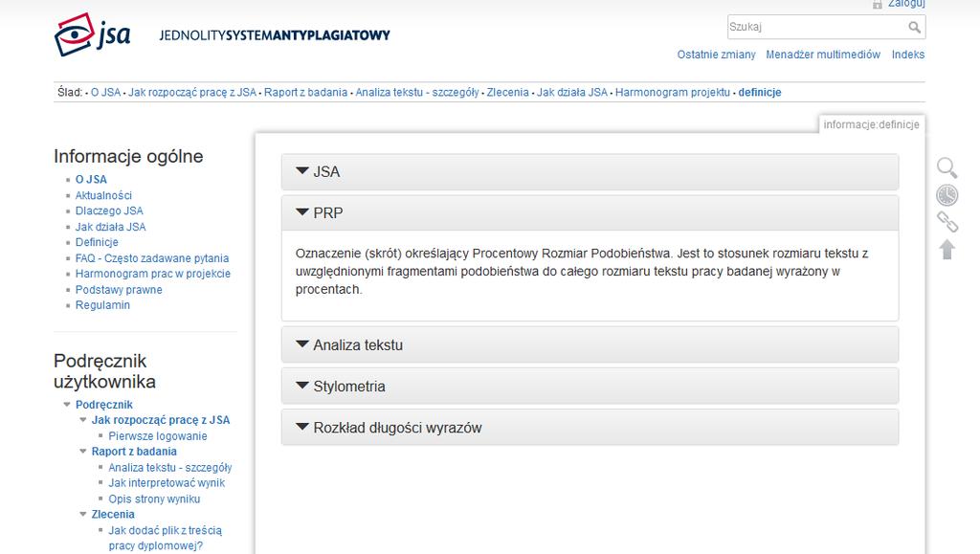
Task: Go to Harmonogram projektu breadcrumb
Action: (x=673, y=93)
